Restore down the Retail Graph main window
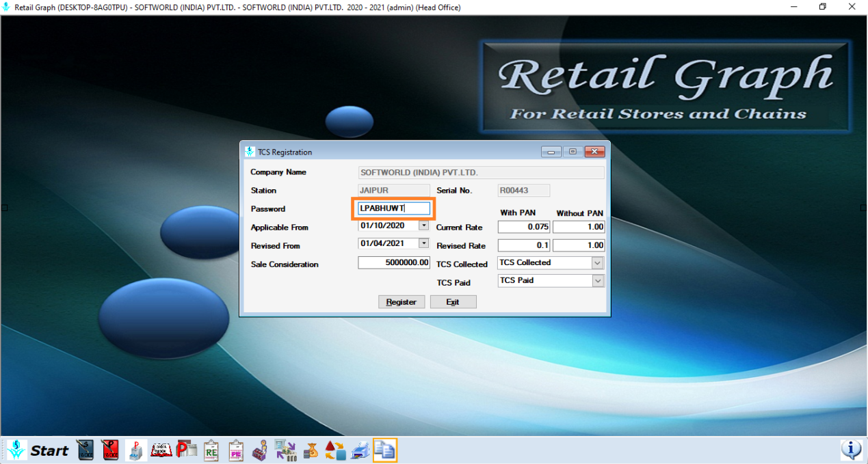 pyautogui.click(x=823, y=7)
